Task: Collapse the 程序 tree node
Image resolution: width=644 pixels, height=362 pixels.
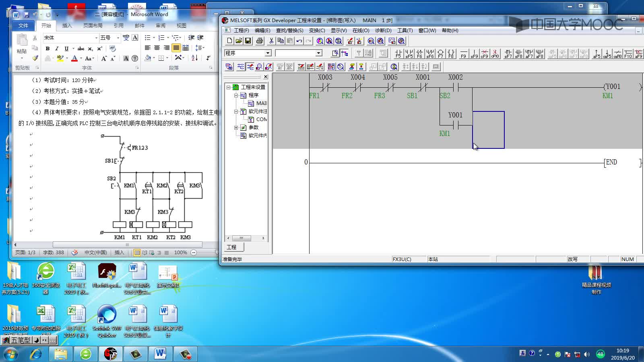Action: click(236, 95)
